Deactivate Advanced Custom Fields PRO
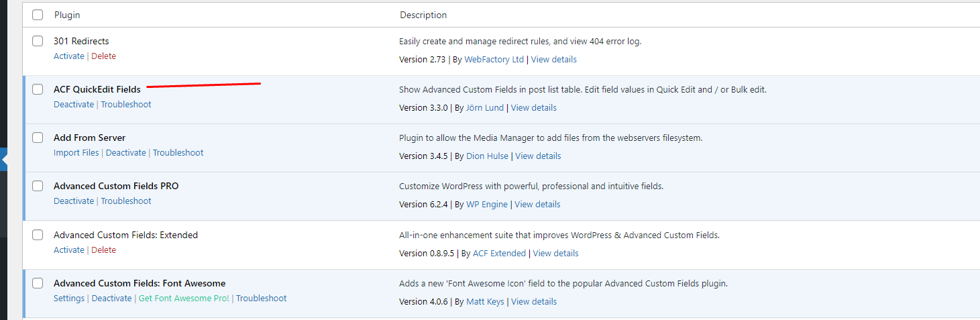Screen dimensions: 980x320 coord(74,201)
